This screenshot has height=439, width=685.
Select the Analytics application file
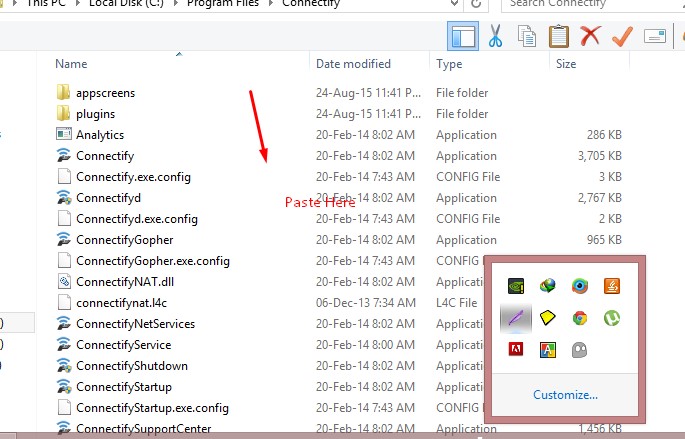(100, 135)
